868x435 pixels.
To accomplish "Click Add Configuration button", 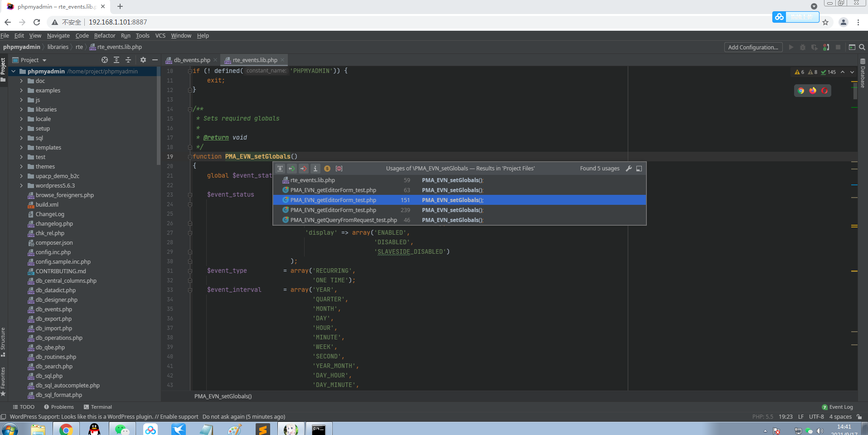I will pos(753,47).
